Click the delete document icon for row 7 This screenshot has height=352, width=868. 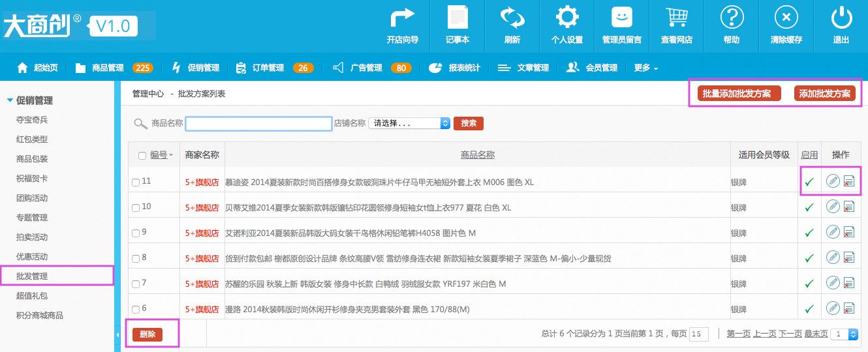click(x=849, y=283)
